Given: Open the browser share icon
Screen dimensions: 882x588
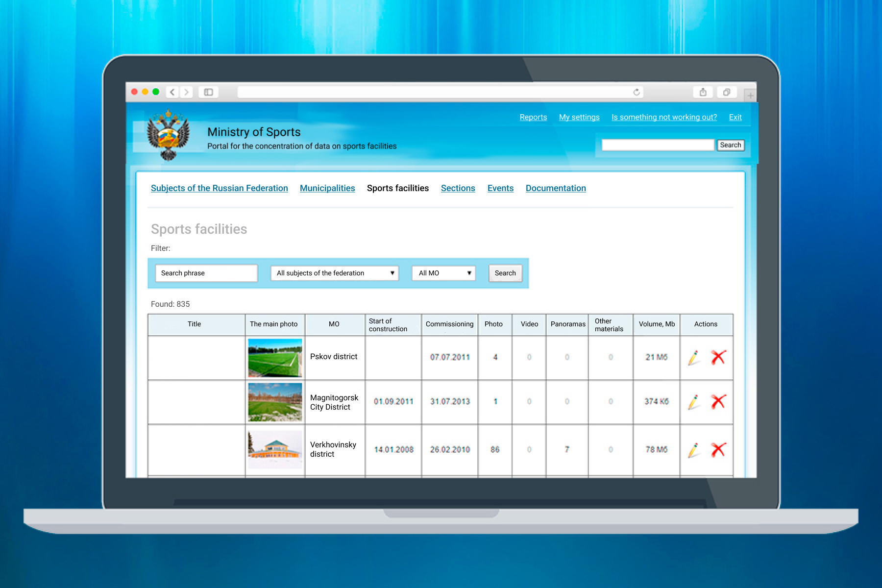Looking at the screenshot, I should [x=703, y=92].
